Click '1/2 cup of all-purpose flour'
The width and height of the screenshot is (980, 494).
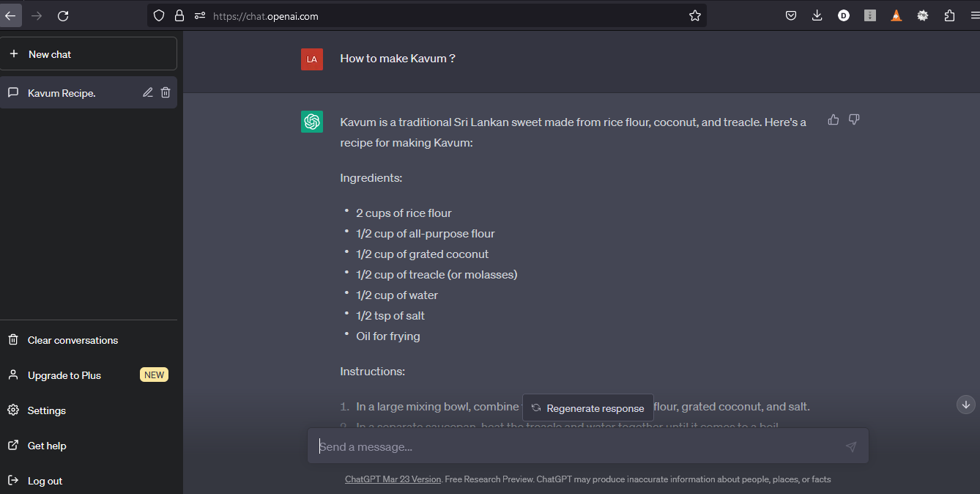(x=426, y=234)
